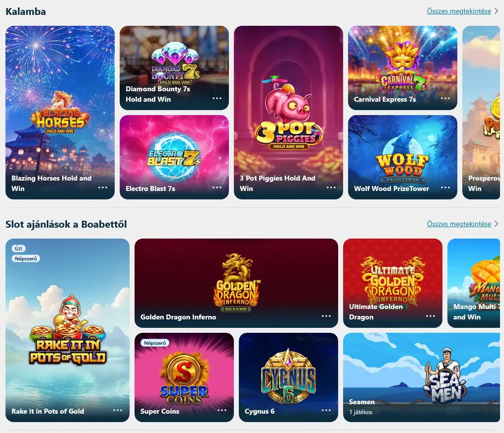Open the Wolf Wood PrizeTower game tile
Viewport: 504px width, 433px height.
point(402,157)
